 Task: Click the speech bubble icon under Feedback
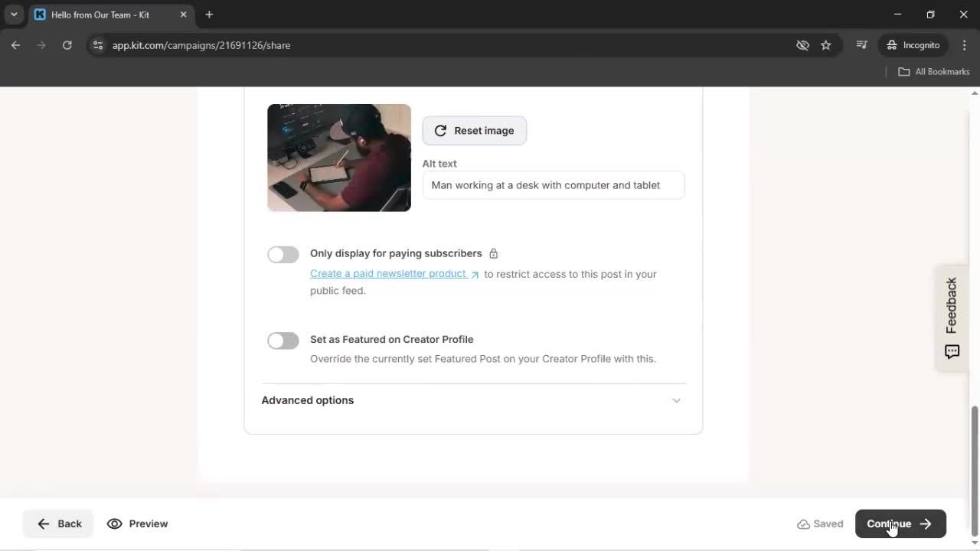pyautogui.click(x=951, y=351)
